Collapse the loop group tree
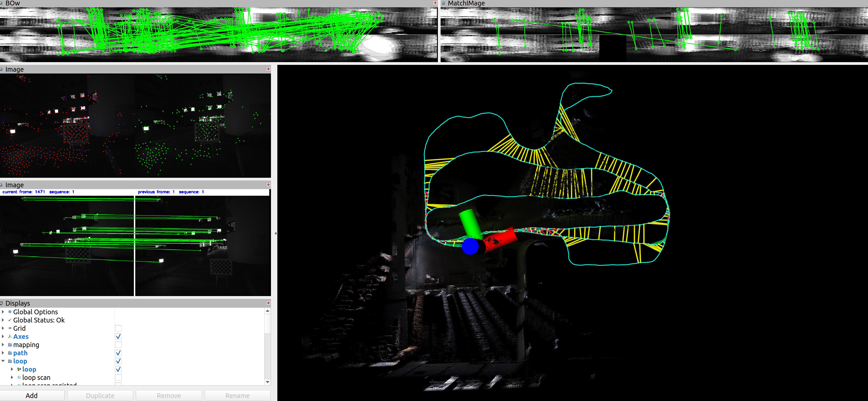 point(3,361)
